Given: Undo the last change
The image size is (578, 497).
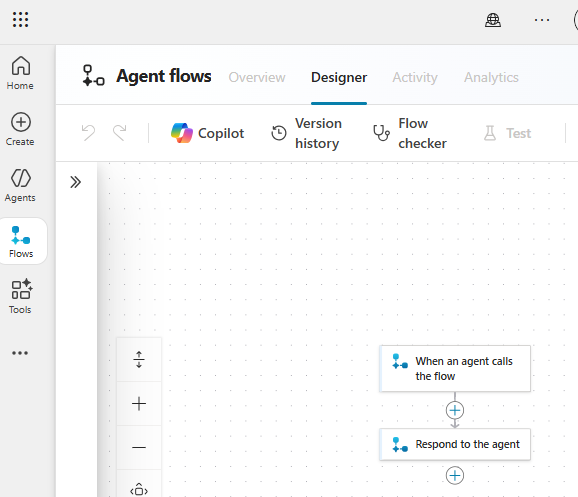Looking at the screenshot, I should tap(88, 133).
